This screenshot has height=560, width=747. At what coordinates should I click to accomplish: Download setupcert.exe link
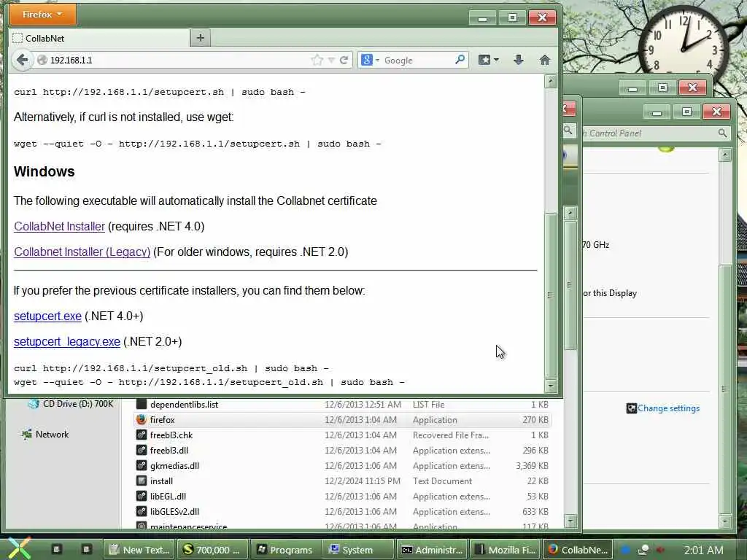47,316
